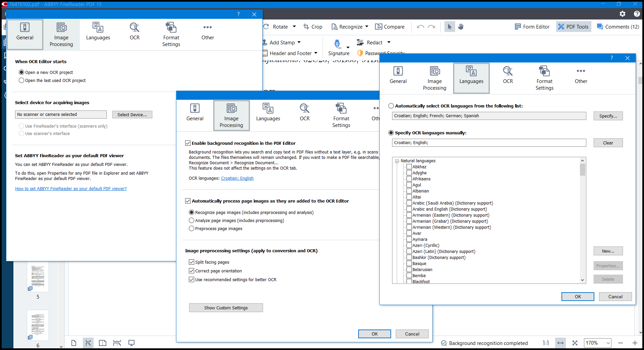This screenshot has height=350, width=644.
Task: Click the zoom in plus icon
Action: [635, 343]
